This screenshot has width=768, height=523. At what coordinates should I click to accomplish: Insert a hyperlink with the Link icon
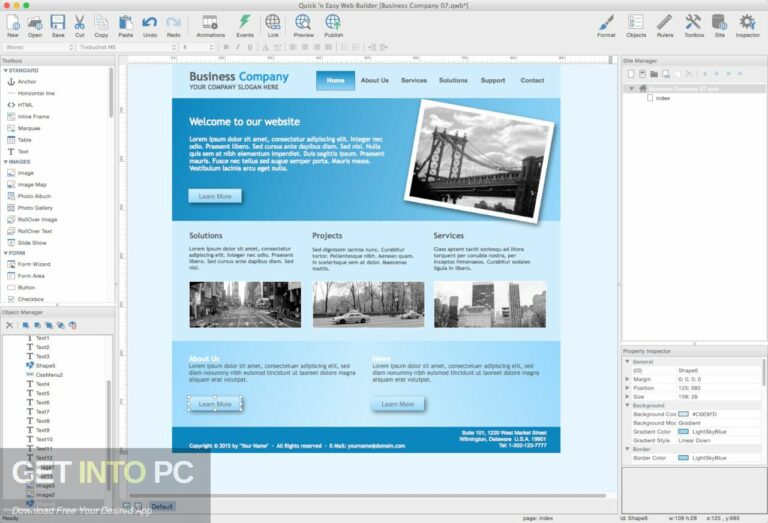click(x=273, y=26)
